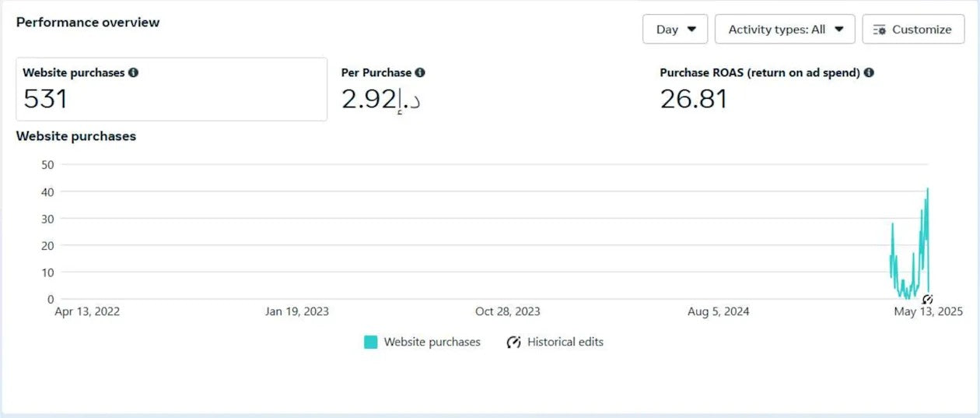Viewport: 980px width, 418px height.
Task: Click the teal Website purchases legend swatch
Action: pyautogui.click(x=371, y=342)
